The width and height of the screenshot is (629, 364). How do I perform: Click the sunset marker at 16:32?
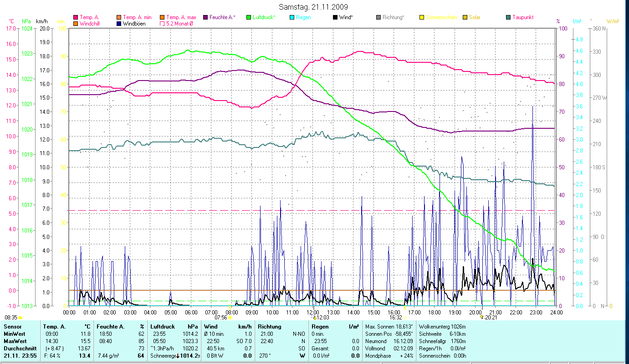click(x=404, y=318)
